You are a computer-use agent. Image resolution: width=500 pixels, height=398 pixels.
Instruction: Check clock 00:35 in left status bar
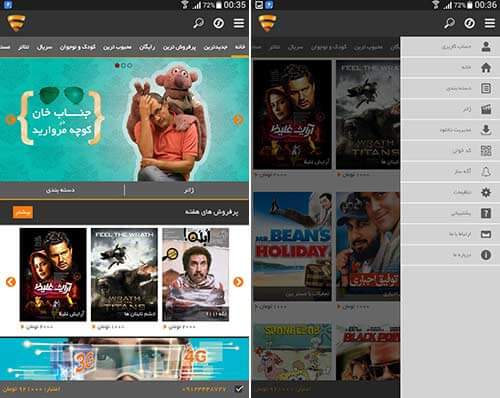pyautogui.click(x=235, y=5)
